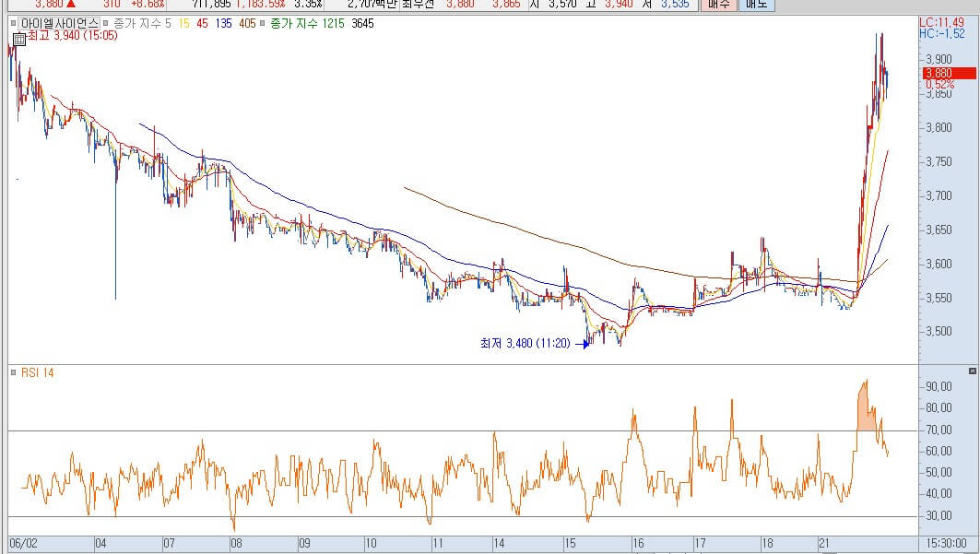Click the 3,600 price axis label
Image resolution: width=980 pixels, height=554 pixels.
(939, 264)
